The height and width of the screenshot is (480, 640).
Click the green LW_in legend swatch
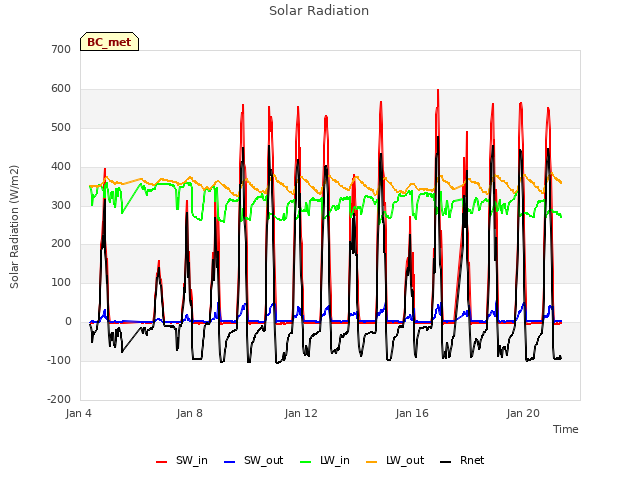pyautogui.click(x=306, y=462)
